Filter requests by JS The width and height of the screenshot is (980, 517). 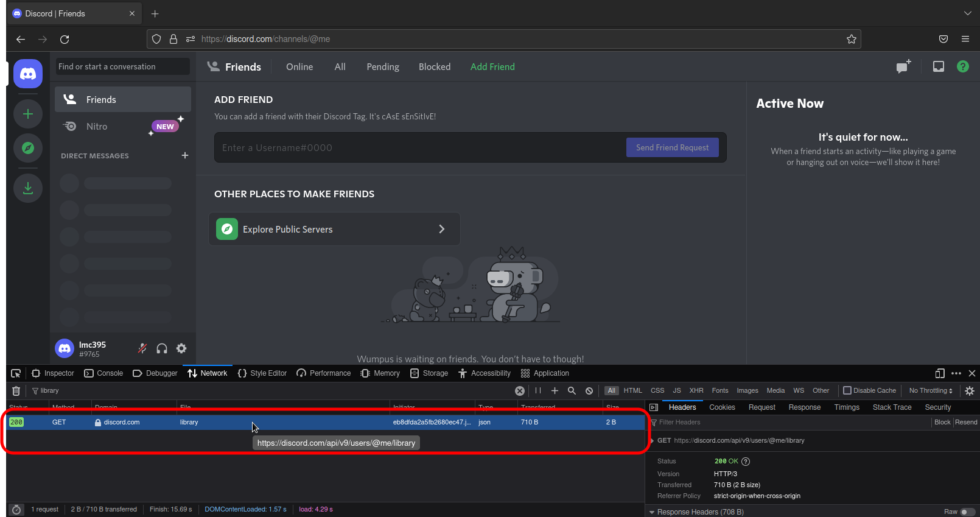(677, 391)
